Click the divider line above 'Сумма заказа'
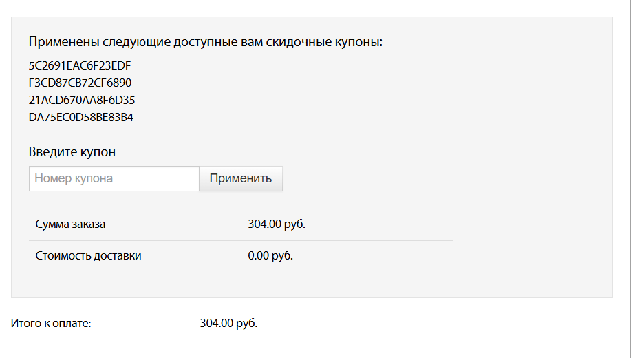 pyautogui.click(x=241, y=209)
